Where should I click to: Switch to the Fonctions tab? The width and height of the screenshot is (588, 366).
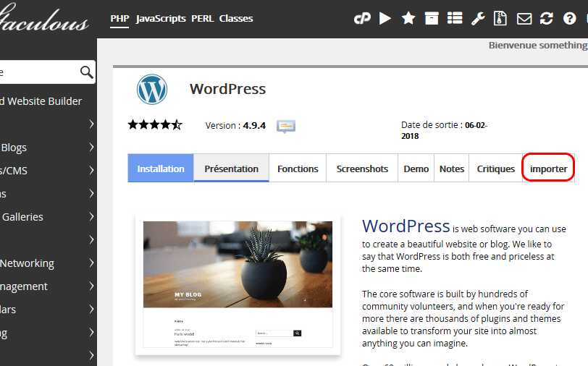pyautogui.click(x=298, y=169)
